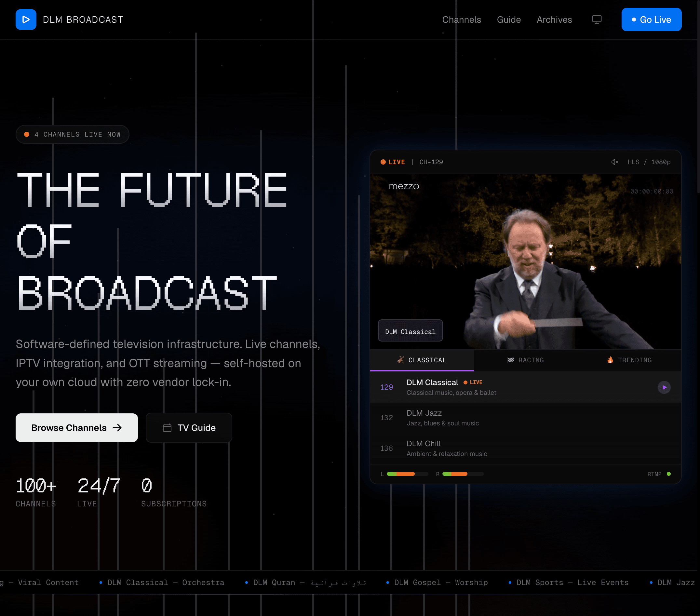Viewport: 700px width, 616px height.
Task: Toggle the muted speaker icon in player header
Action: pyautogui.click(x=615, y=162)
